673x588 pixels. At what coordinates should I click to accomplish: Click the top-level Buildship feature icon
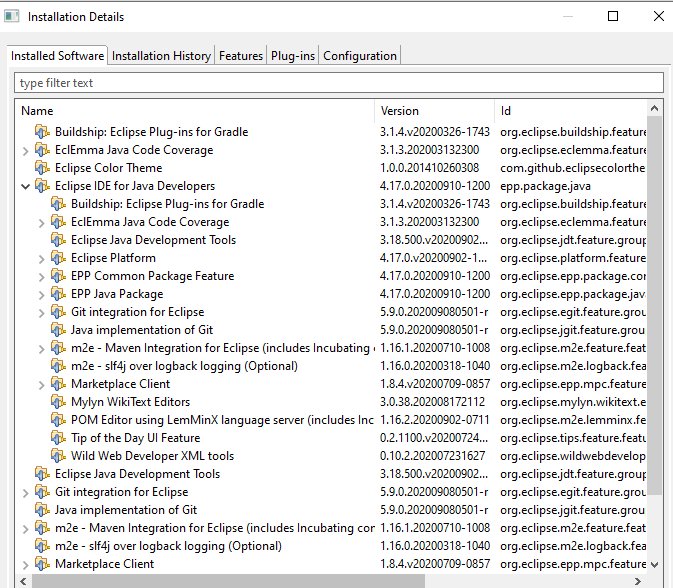[42, 132]
